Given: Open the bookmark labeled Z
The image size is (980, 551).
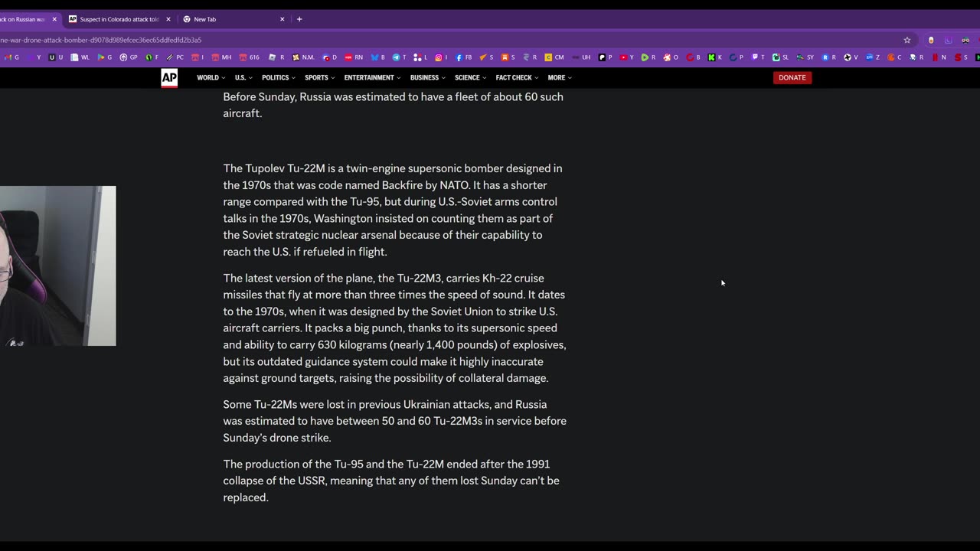Looking at the screenshot, I should coord(872,57).
